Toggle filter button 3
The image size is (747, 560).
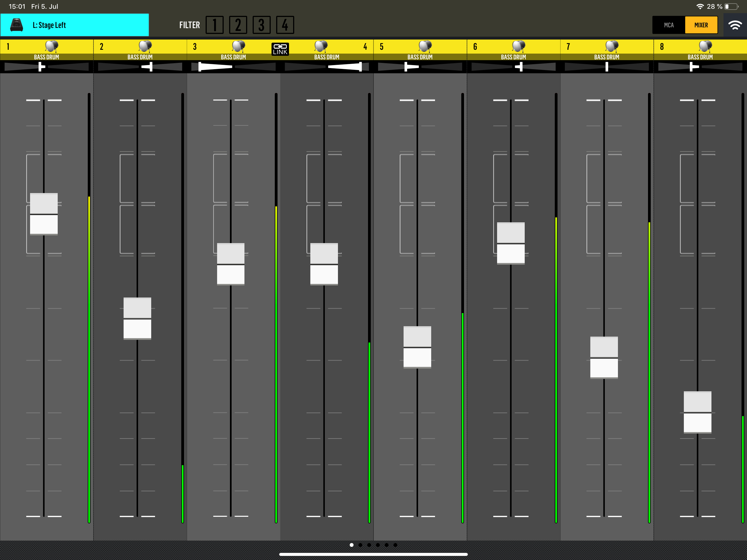261,25
